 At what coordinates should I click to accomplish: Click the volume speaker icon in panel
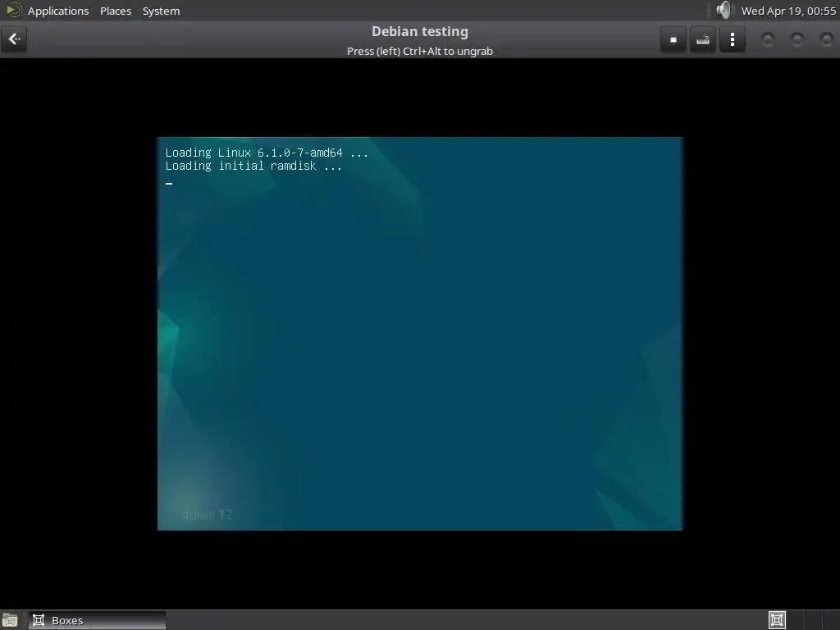(724, 10)
